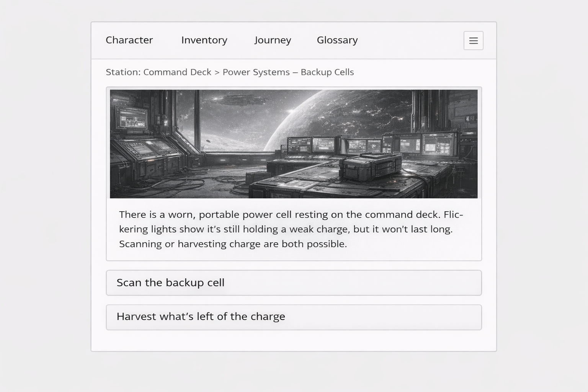Expand the collapsed navigation drawer icon
This screenshot has height=392, width=588.
point(474,41)
